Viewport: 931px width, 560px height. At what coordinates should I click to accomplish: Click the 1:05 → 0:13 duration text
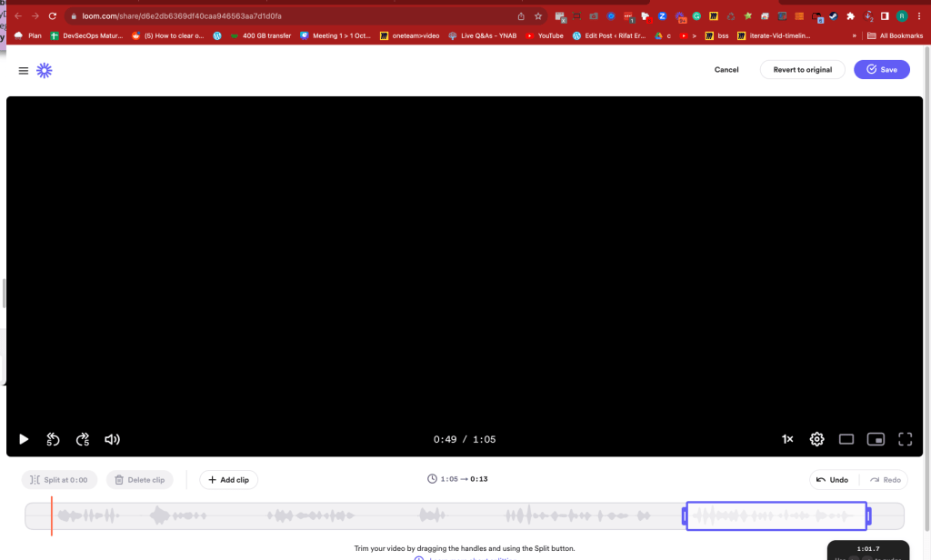click(x=458, y=479)
